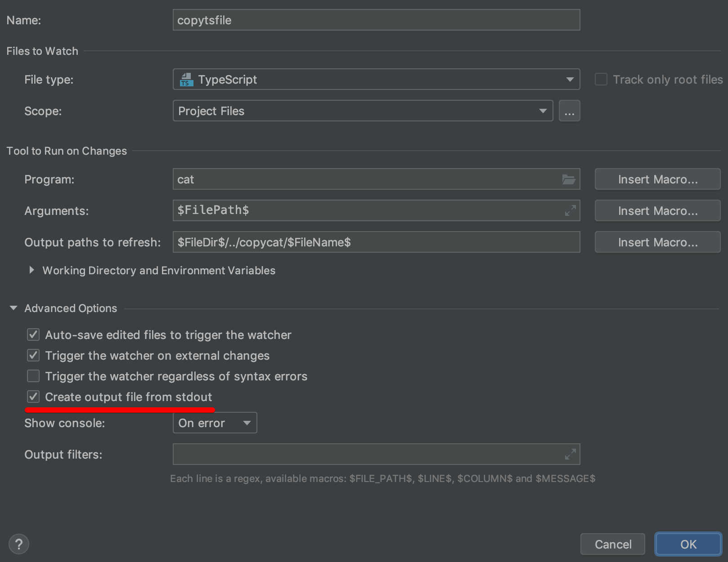Click the ellipsis button next to Scope
Viewport: 728px width, 562px height.
pos(569,111)
